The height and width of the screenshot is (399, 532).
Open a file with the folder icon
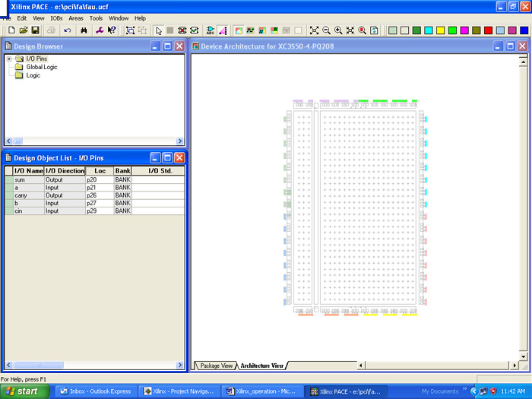[x=24, y=30]
